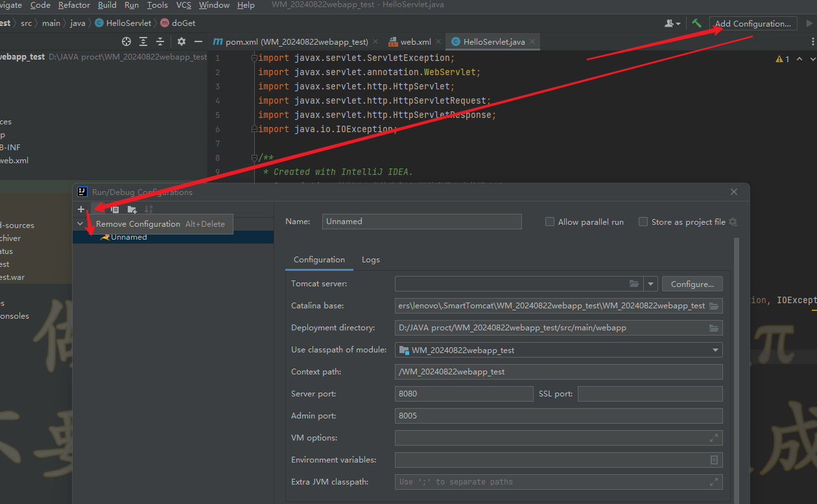
Task: Edit environment variables list icon
Action: 714,460
